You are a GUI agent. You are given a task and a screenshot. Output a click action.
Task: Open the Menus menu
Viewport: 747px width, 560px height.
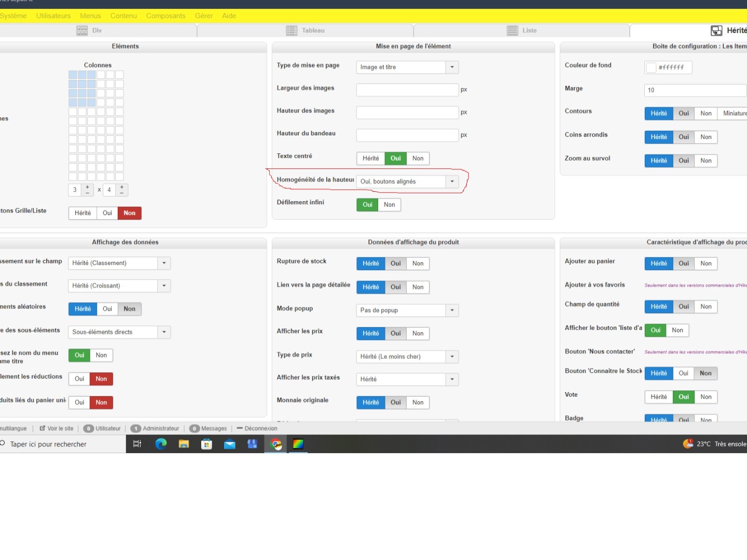tap(90, 16)
